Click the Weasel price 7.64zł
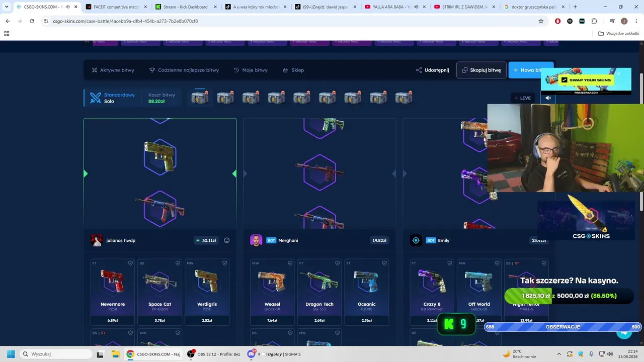Image resolution: width=644 pixels, height=362 pixels. pyautogui.click(x=272, y=320)
